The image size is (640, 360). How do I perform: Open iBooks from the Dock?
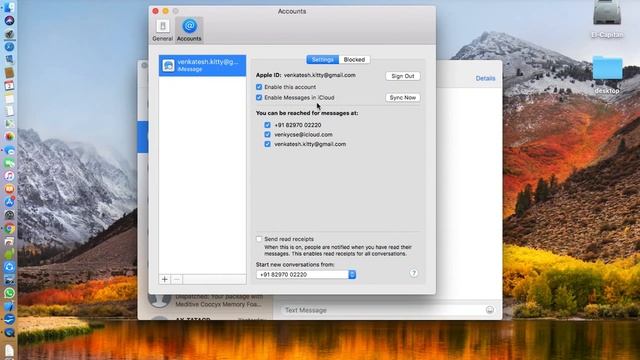tap(9, 189)
